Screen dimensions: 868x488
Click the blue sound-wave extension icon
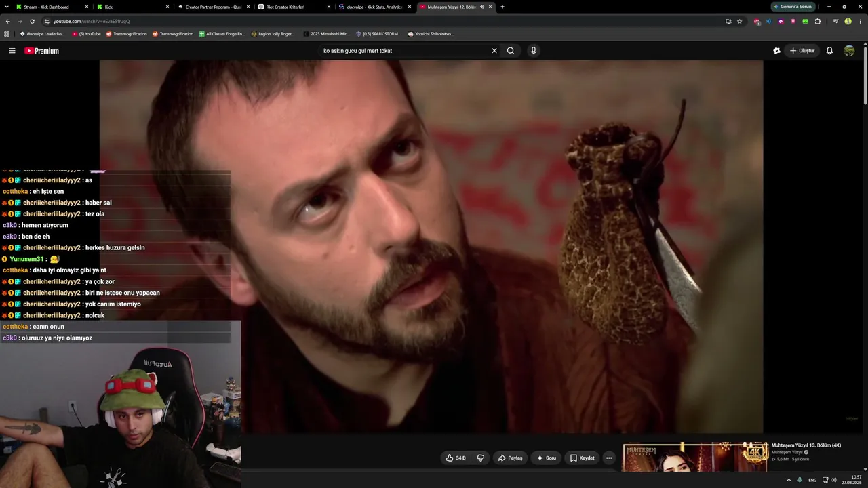[x=768, y=21]
